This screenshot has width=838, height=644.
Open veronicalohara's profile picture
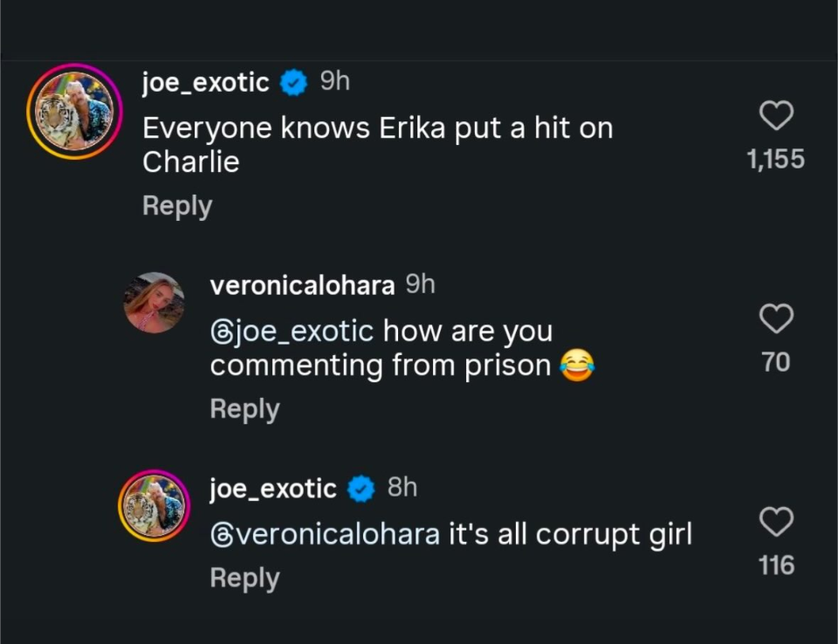point(154,303)
